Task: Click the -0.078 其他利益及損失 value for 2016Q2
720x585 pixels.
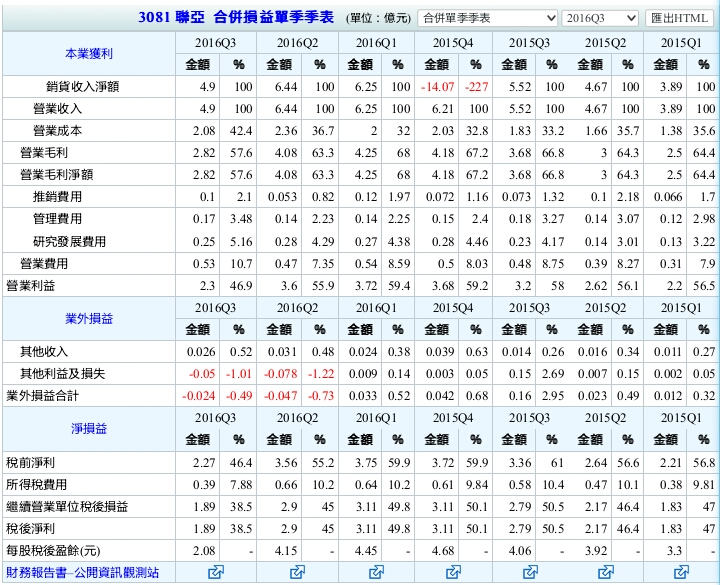Action: (x=281, y=374)
